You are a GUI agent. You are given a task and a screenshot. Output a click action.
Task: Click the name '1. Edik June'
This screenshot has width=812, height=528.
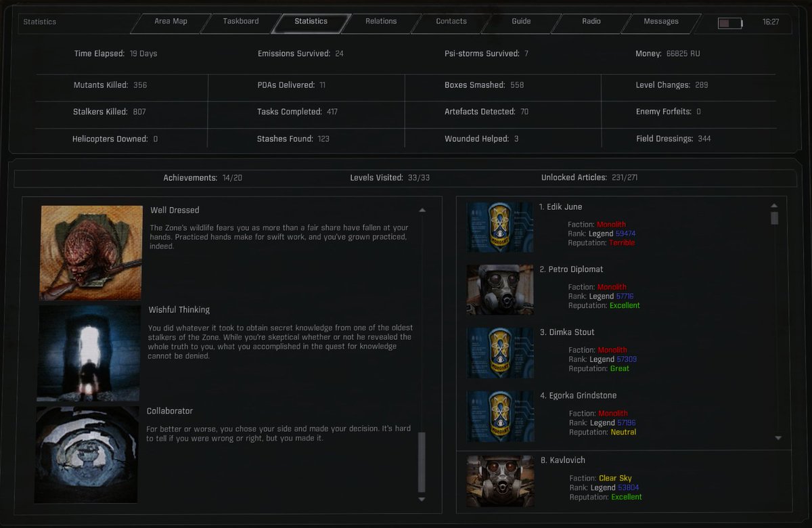[560, 207]
